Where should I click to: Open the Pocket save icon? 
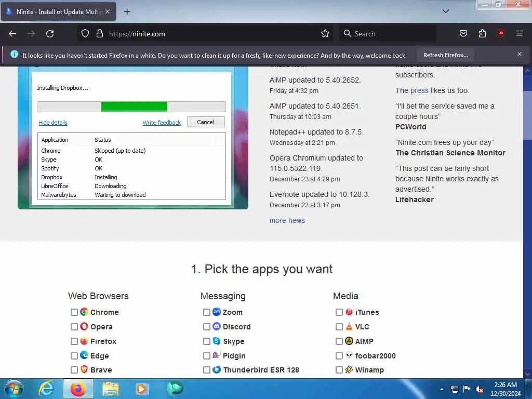pyautogui.click(x=463, y=34)
